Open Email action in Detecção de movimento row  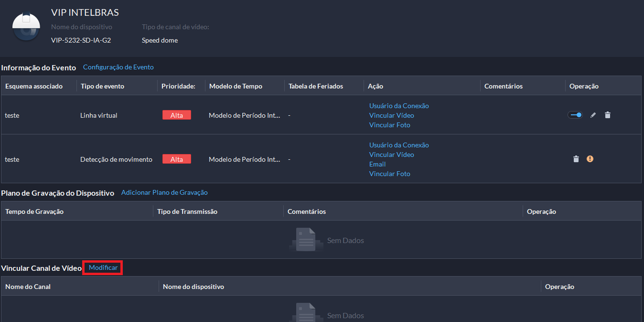[x=377, y=164]
